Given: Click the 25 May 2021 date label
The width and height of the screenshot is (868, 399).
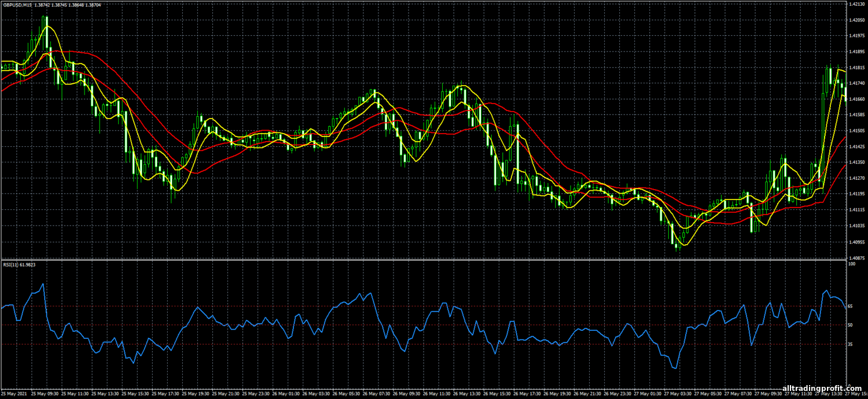Looking at the screenshot, I should click(14, 393).
